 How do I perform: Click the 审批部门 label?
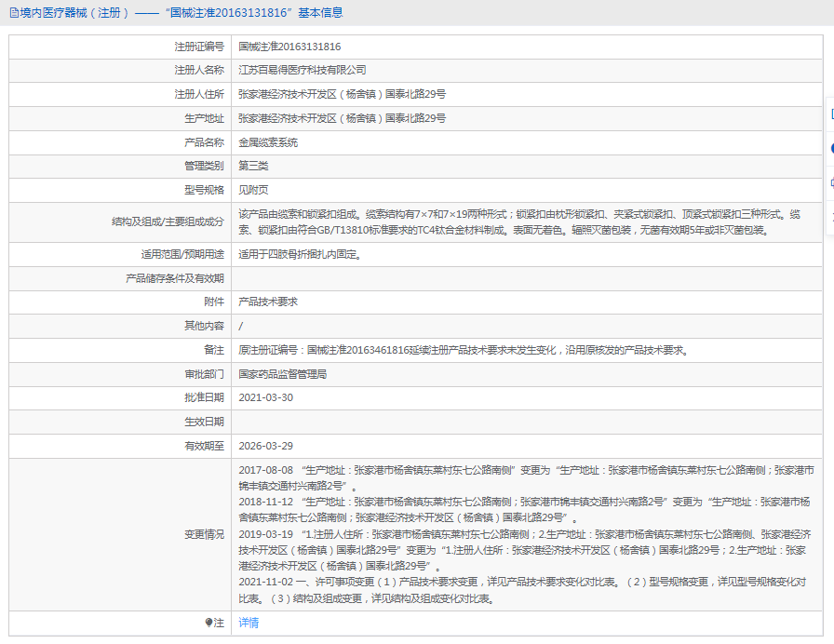(204, 374)
